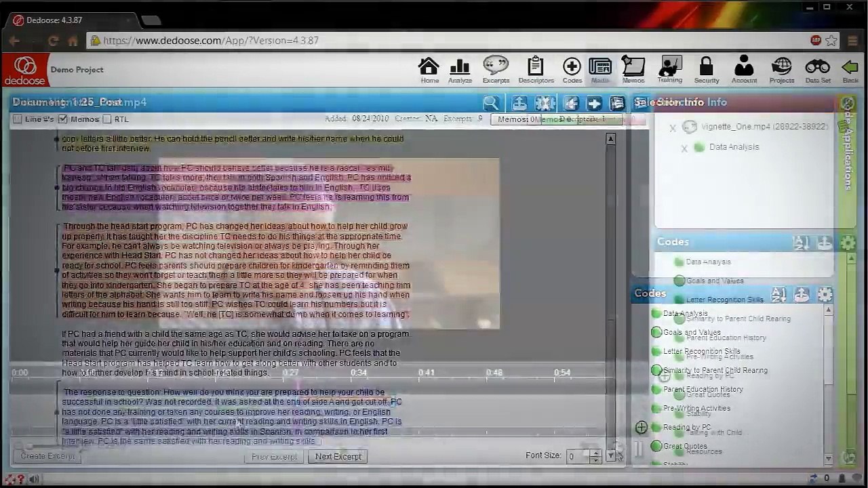Click the green Back arrow in Dedoose
The height and width of the screenshot is (488, 868).
pos(850,70)
